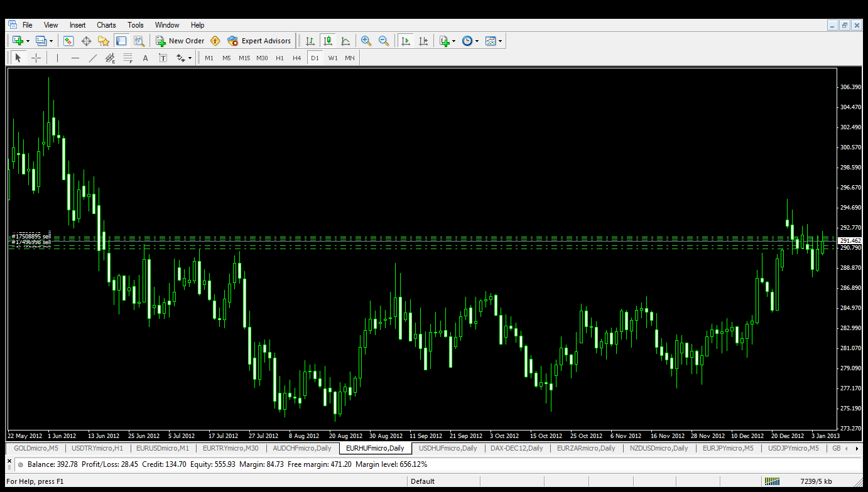Enable Expert Advisors
The height and width of the screenshot is (492, 868).
coord(259,41)
